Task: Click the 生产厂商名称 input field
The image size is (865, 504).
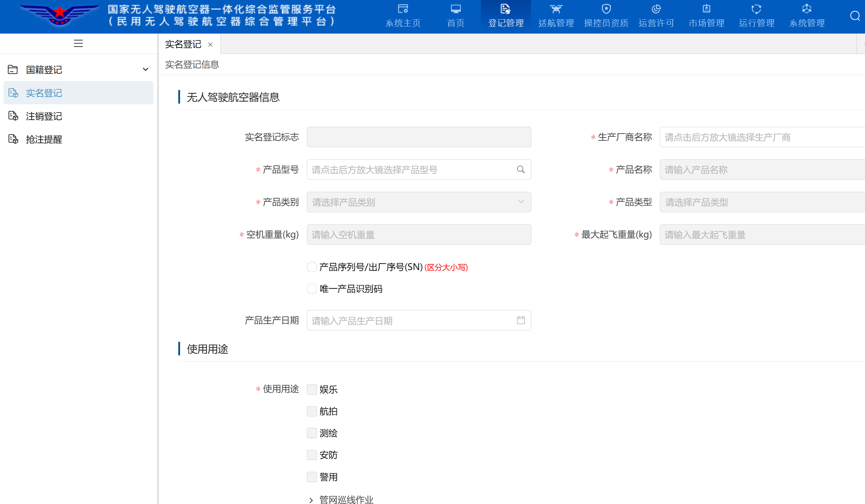Action: [762, 137]
